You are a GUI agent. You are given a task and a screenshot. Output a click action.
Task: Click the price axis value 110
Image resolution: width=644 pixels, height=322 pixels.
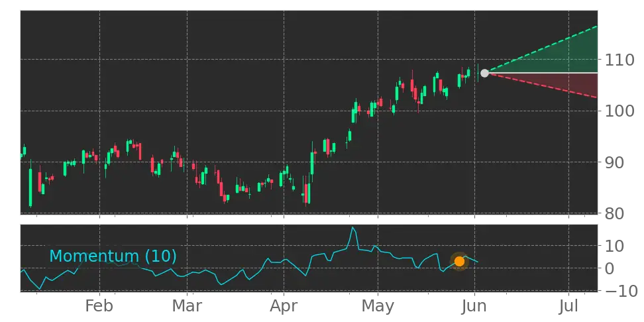619,60
